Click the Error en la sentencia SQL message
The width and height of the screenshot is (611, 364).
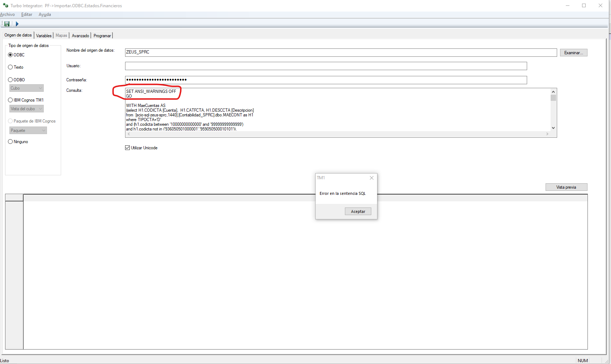[x=342, y=193]
